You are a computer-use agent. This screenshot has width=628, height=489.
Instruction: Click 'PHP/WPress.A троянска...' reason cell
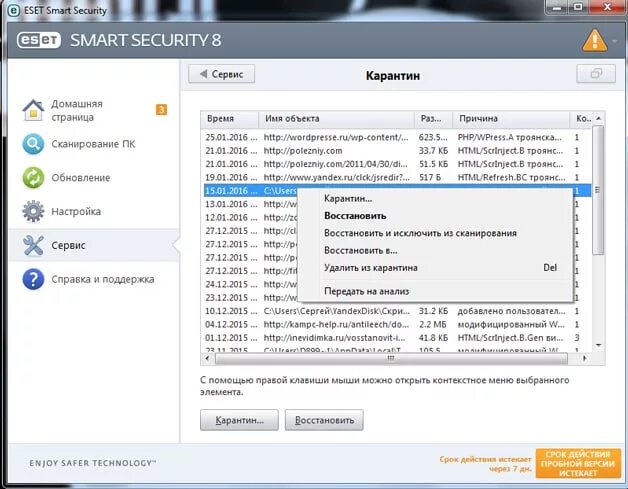coord(509,137)
